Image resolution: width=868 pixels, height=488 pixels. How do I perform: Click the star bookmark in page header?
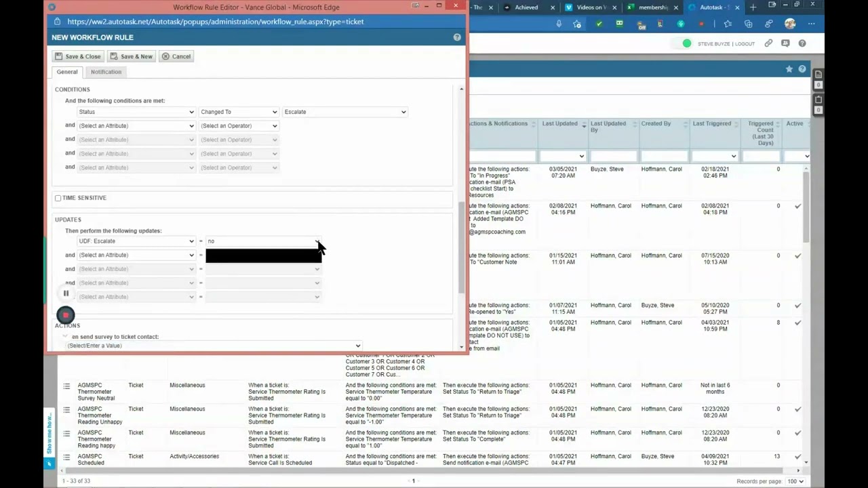789,69
